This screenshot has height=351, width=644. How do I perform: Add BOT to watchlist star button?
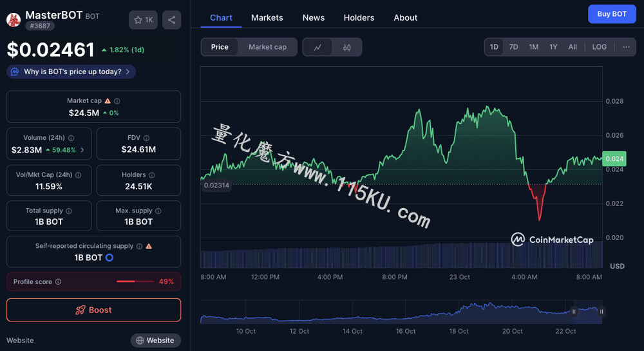tap(143, 20)
